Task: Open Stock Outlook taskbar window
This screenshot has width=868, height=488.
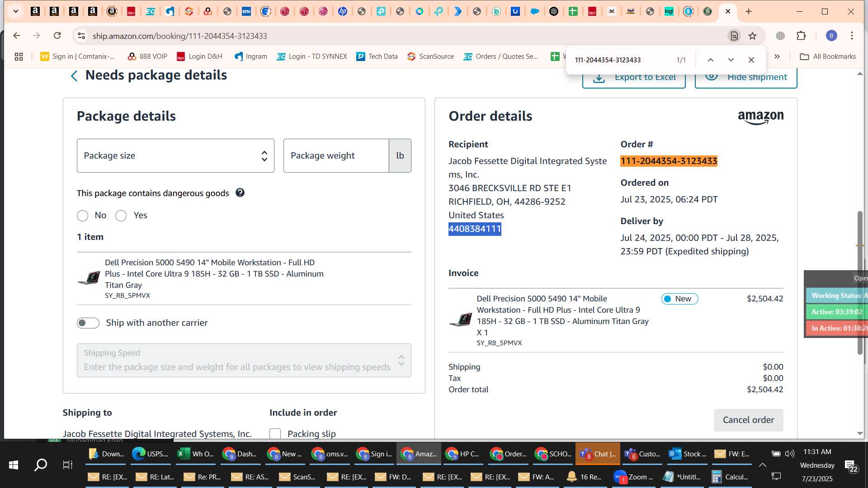Action: 687,454
